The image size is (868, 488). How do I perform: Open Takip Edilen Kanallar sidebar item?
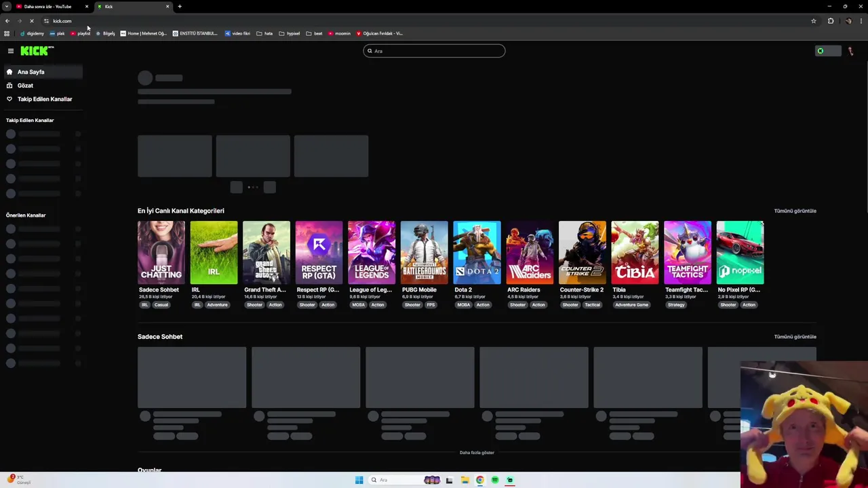[43, 99]
